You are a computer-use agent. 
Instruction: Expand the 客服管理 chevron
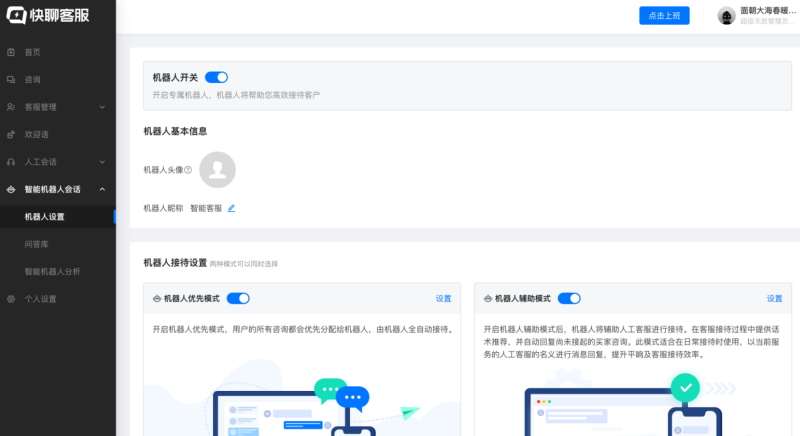point(102,107)
